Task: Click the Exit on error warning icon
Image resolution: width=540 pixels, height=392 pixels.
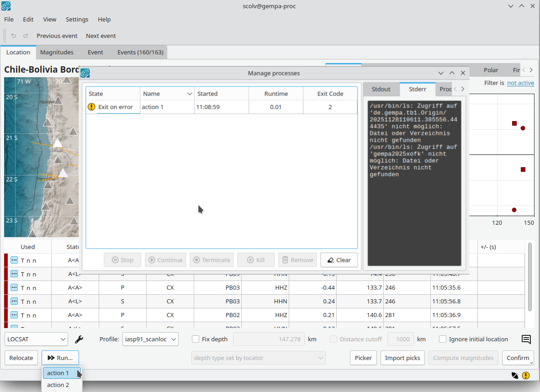Action: point(91,107)
